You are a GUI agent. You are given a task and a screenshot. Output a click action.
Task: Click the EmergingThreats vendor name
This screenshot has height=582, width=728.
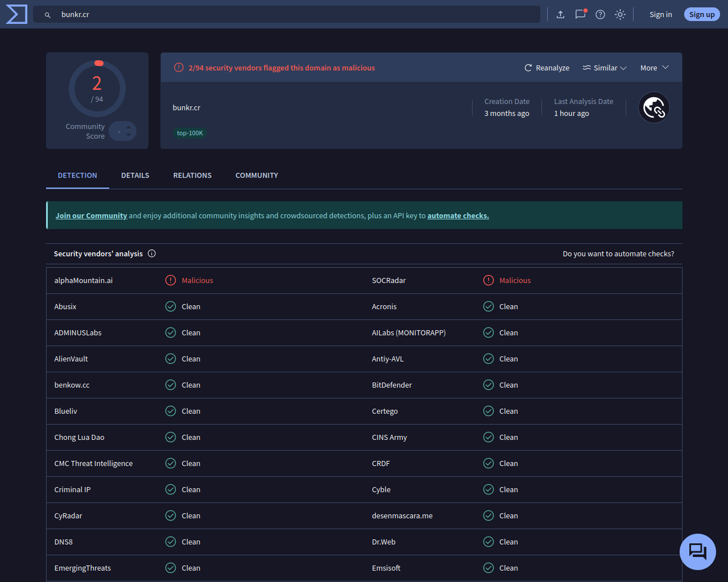tap(82, 568)
